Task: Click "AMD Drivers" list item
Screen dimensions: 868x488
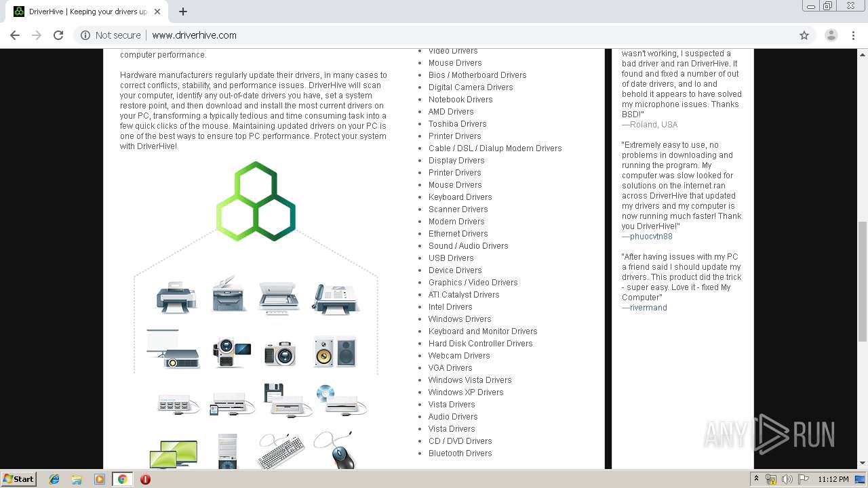Action: pos(451,112)
